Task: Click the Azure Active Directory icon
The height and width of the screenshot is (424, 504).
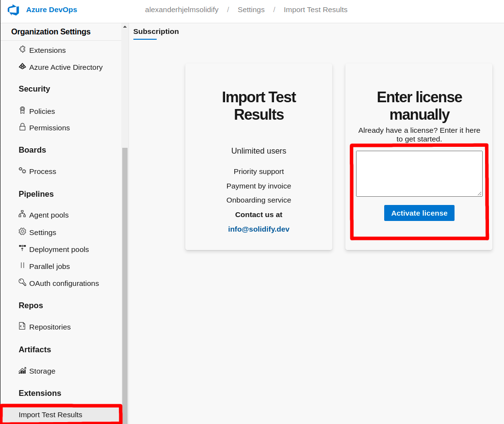Action: click(22, 67)
